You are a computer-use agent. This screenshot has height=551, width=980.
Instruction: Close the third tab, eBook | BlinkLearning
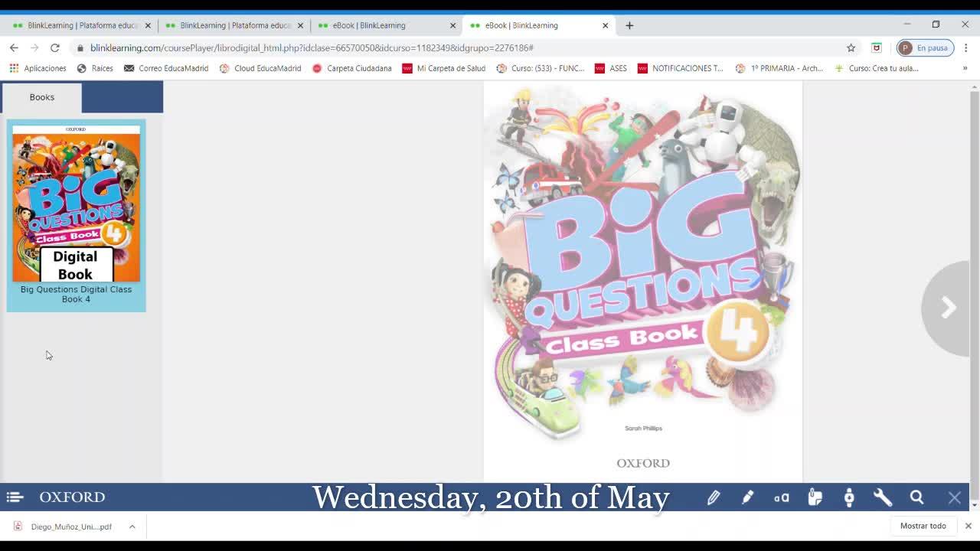pyautogui.click(x=452, y=25)
